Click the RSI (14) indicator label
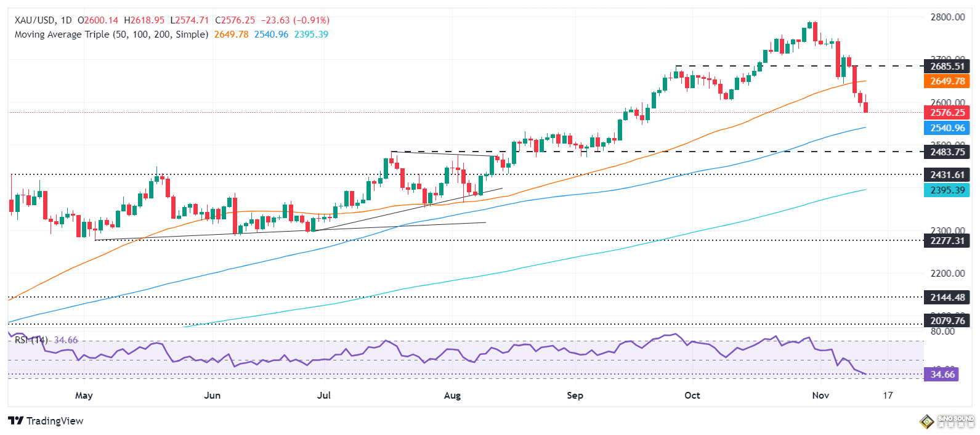 (x=31, y=340)
